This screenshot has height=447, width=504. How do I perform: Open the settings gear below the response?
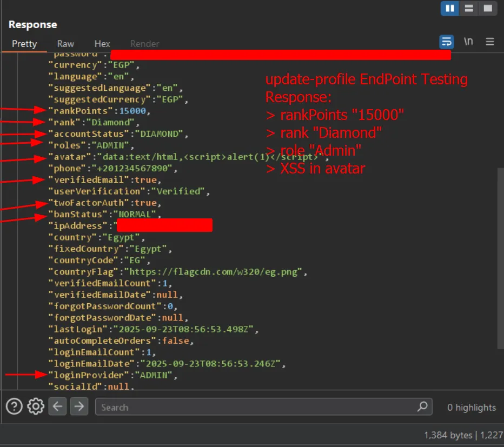pyautogui.click(x=35, y=407)
